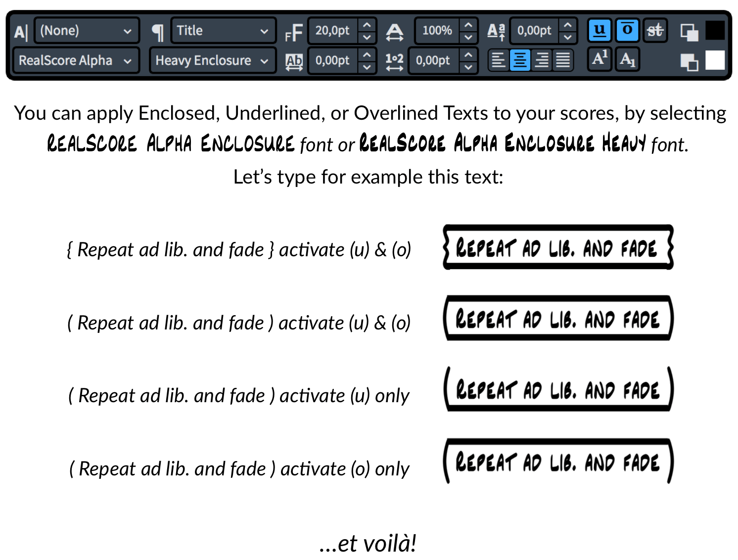Viewport: 738px width, 560px height.
Task: Toggle overline formatting
Action: click(x=627, y=30)
